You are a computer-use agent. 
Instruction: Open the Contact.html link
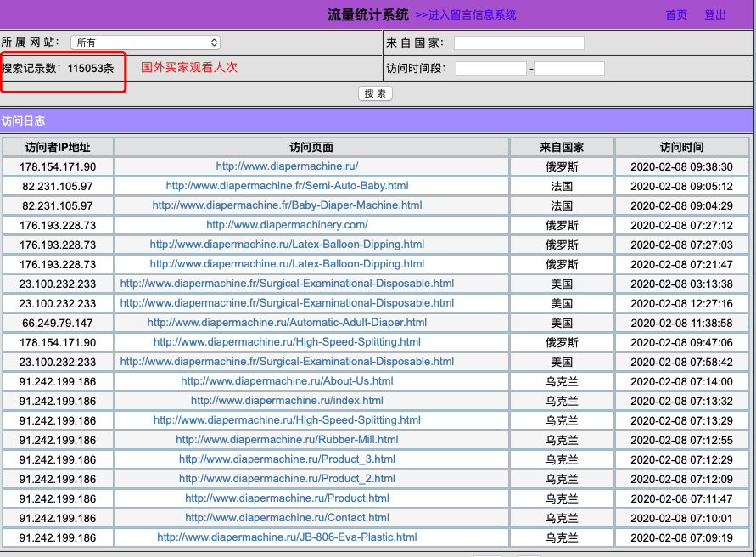(287, 518)
